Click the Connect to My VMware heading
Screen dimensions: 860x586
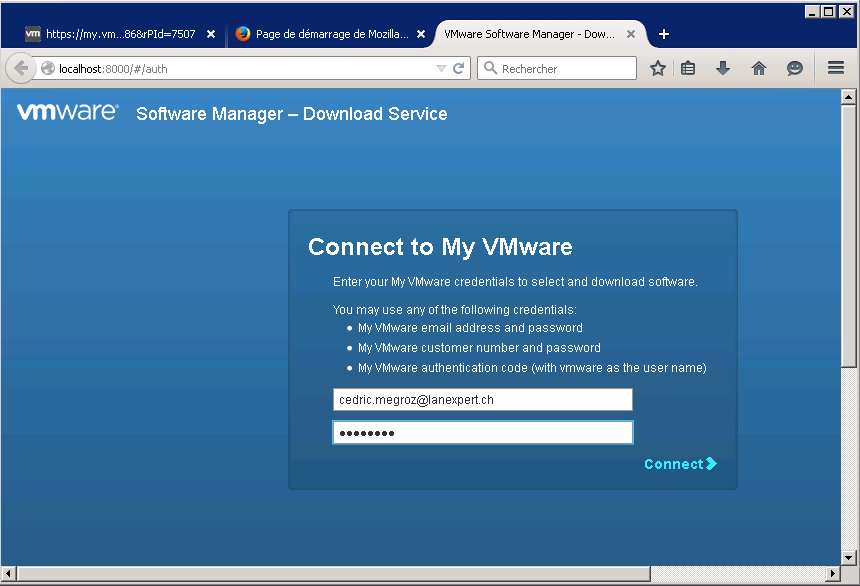coord(440,247)
